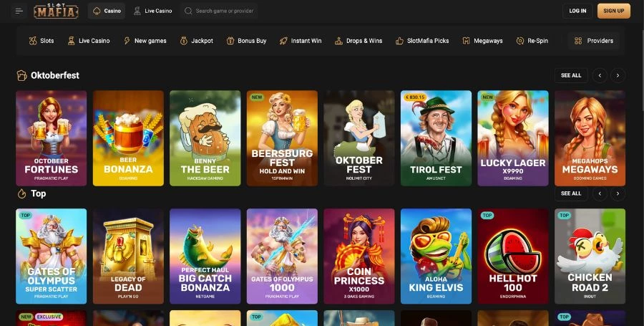Click the Slots cherries icon

(33, 41)
